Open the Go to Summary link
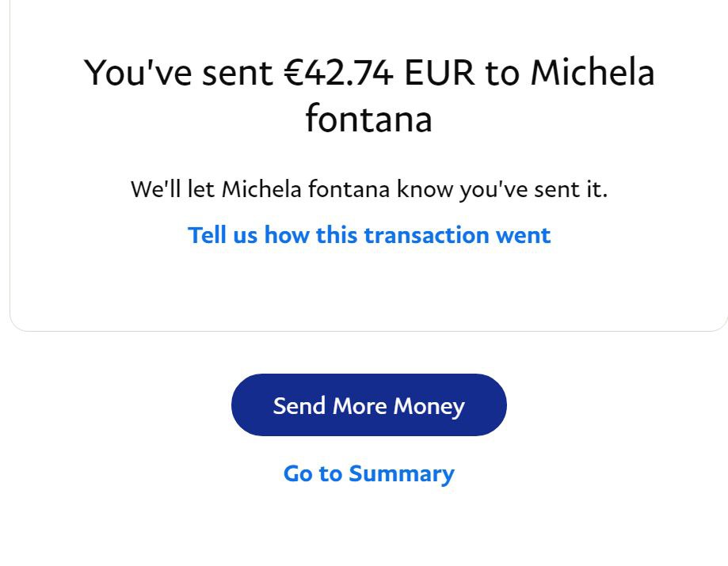Screen dimensions: 728x566 (368, 473)
